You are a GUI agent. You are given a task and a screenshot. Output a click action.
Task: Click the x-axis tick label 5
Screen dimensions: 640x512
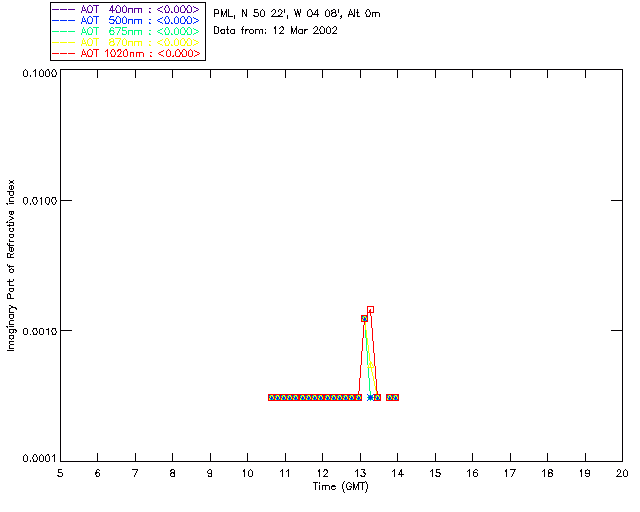(x=60, y=473)
